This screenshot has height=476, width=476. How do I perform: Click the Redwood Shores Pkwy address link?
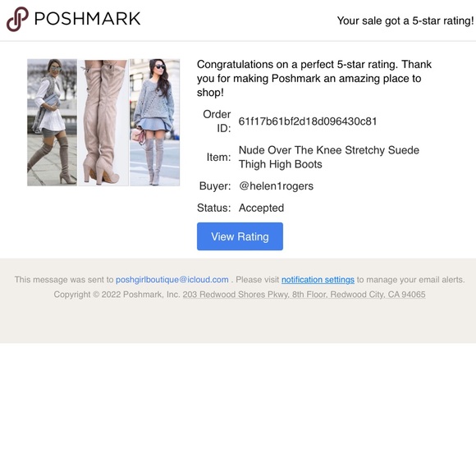click(x=304, y=295)
